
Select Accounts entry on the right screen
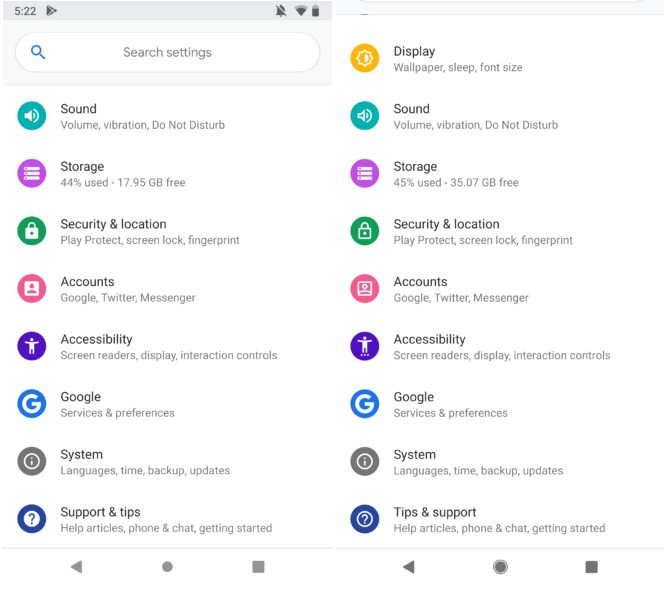[460, 289]
